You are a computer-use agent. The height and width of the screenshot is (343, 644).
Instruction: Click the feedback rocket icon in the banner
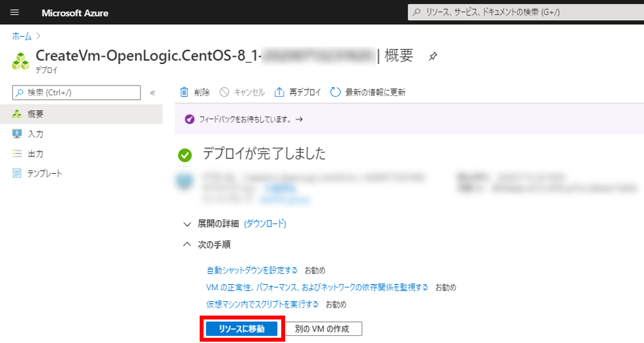point(189,120)
